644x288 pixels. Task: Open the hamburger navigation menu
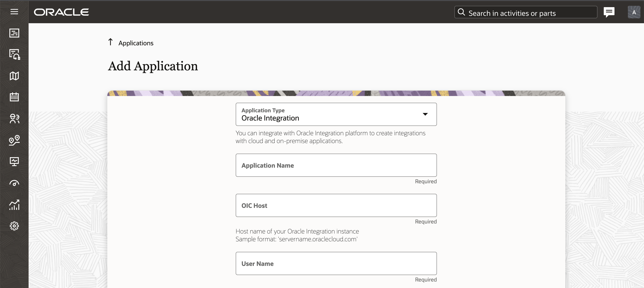(x=14, y=12)
